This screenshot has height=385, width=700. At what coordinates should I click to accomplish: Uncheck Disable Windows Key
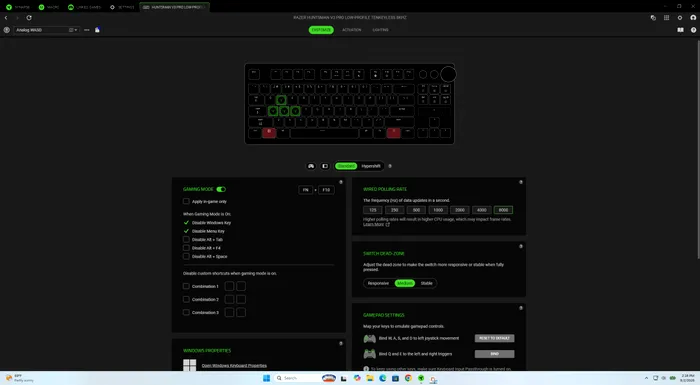(x=186, y=222)
